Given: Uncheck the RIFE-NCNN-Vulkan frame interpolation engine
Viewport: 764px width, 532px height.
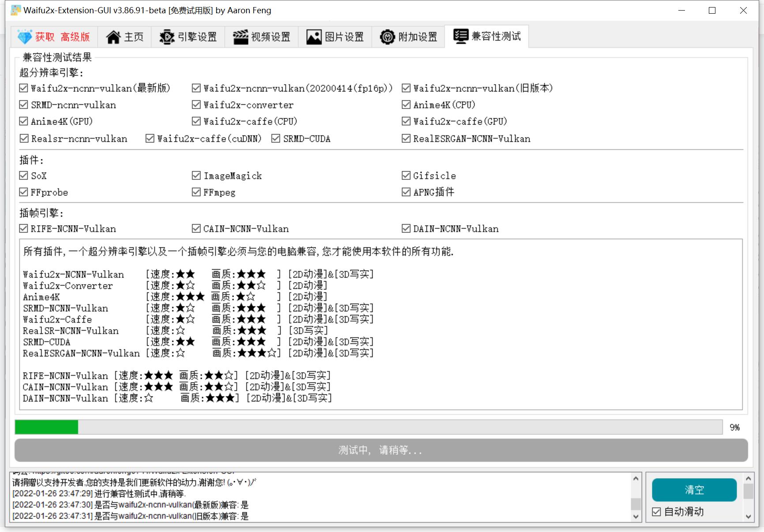Looking at the screenshot, I should 23,228.
